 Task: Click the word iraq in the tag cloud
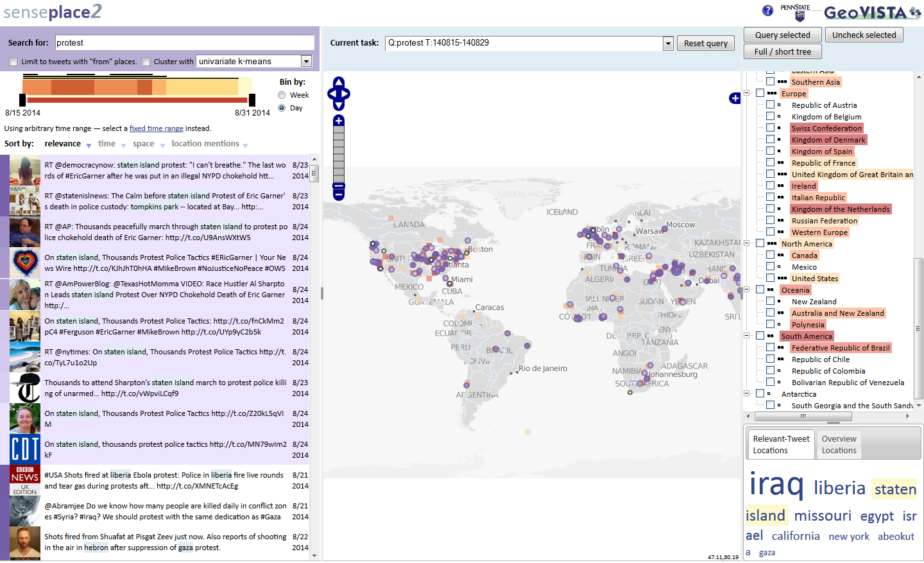[775, 487]
